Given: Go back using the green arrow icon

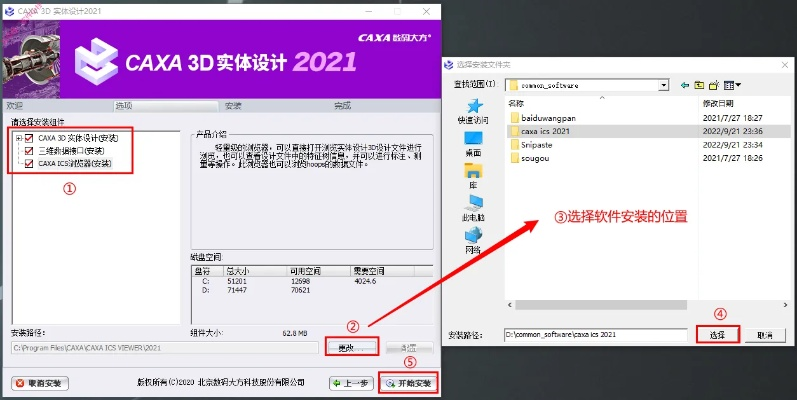Looking at the screenshot, I should tap(685, 85).
